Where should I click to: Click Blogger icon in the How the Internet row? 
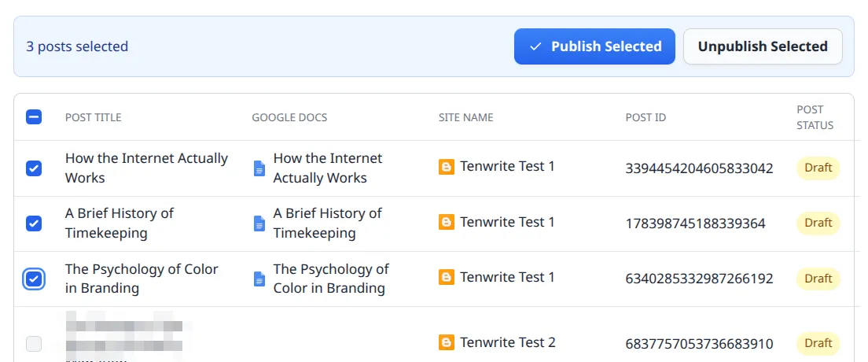pos(446,167)
